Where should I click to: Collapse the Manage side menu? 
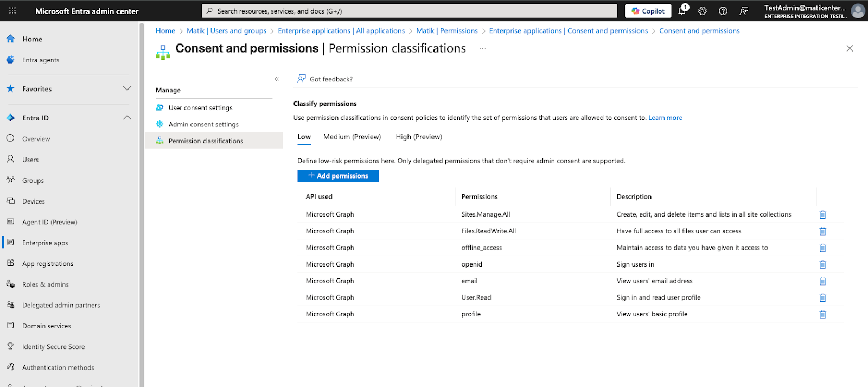point(276,79)
